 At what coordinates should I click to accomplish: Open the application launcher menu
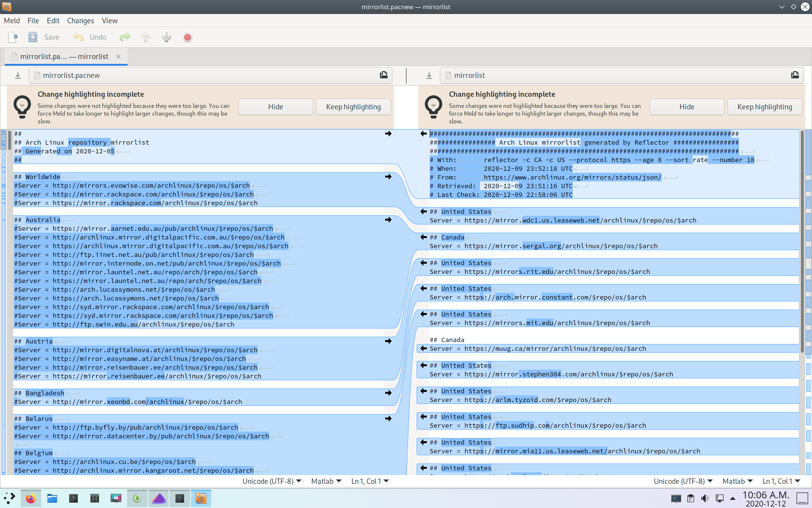pyautogui.click(x=9, y=498)
